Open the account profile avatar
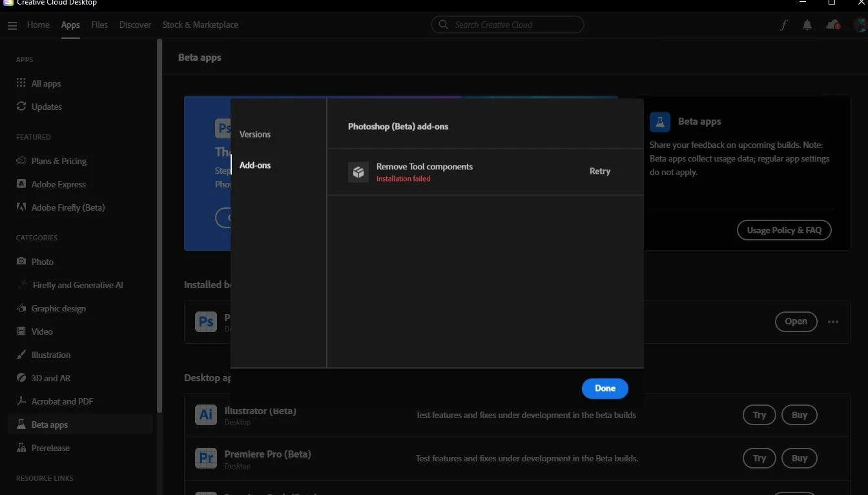Viewport: 868px width, 495px height. [860, 25]
